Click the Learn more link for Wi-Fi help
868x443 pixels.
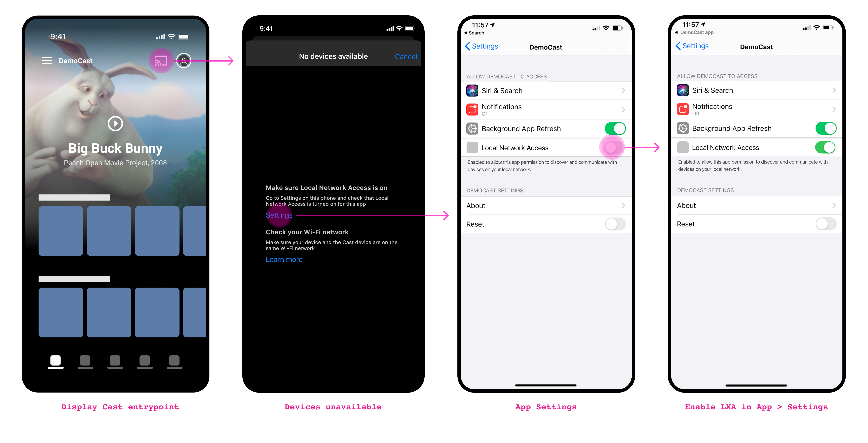(284, 259)
